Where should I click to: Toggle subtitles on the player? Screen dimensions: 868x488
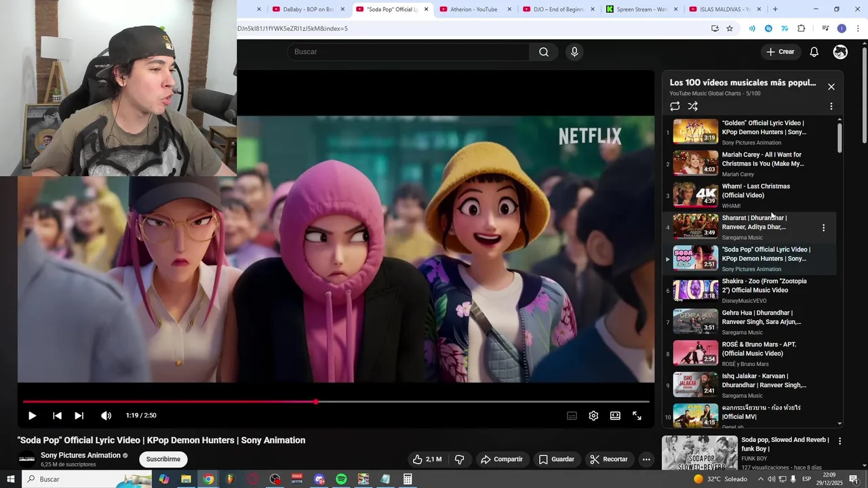click(572, 416)
